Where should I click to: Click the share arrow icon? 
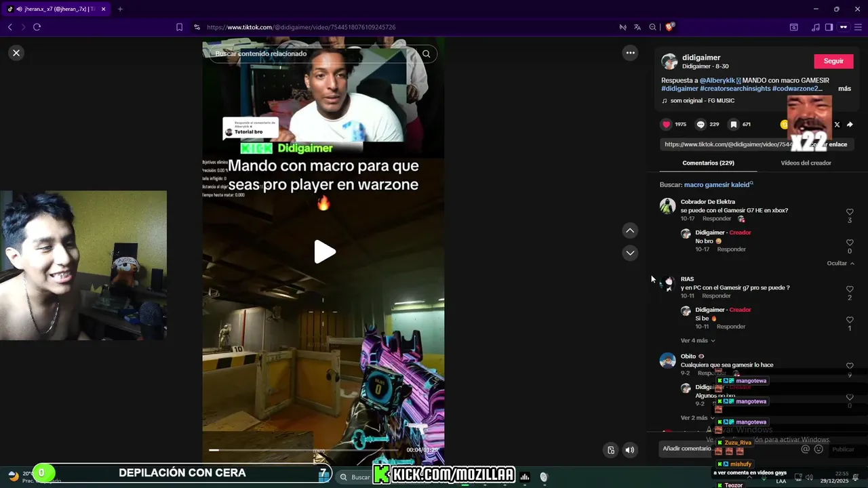[x=850, y=125]
